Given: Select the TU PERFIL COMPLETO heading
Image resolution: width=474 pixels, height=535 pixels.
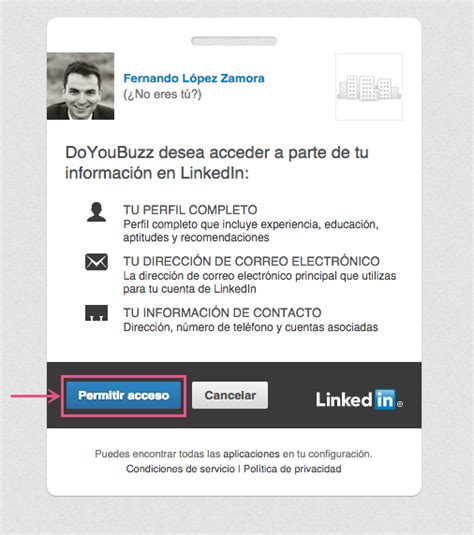Looking at the screenshot, I should [x=190, y=210].
